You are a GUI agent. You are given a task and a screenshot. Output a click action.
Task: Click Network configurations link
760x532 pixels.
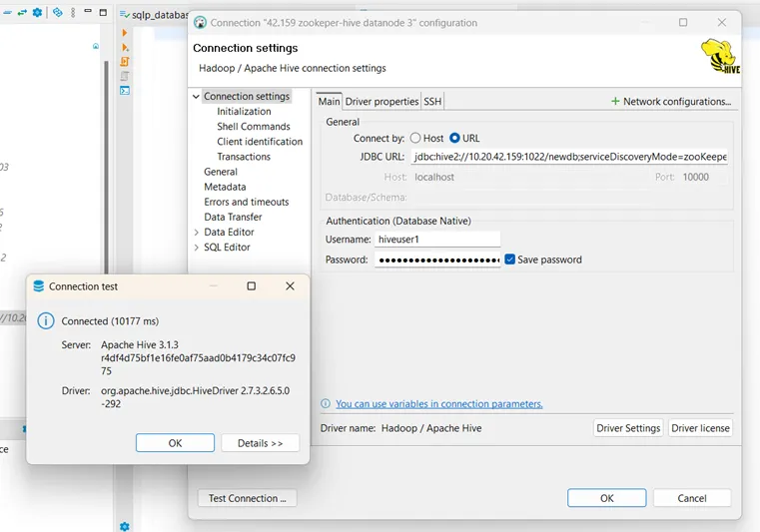(x=677, y=101)
